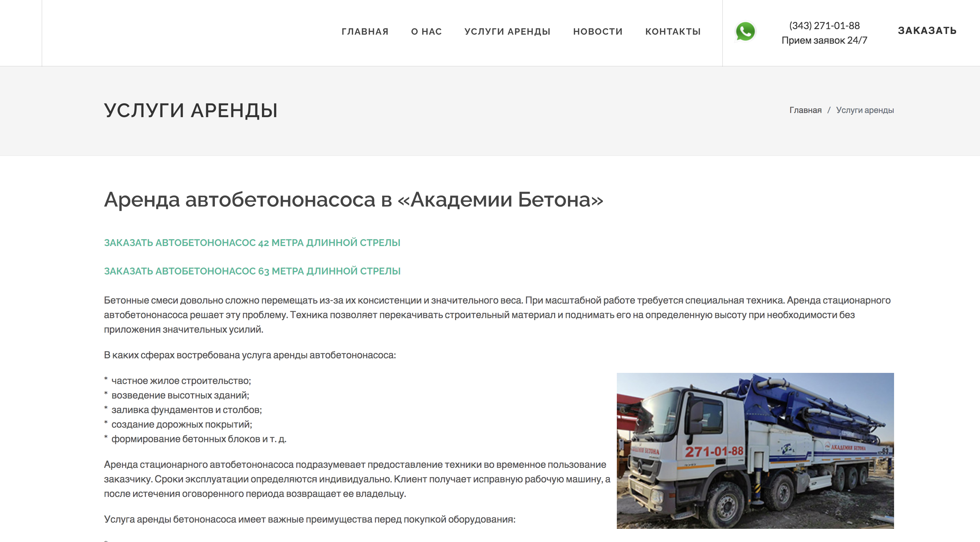Viewport: 980px width, 542px height.
Task: Open the ГЛАВНАЯ navigation item
Action: pos(365,32)
